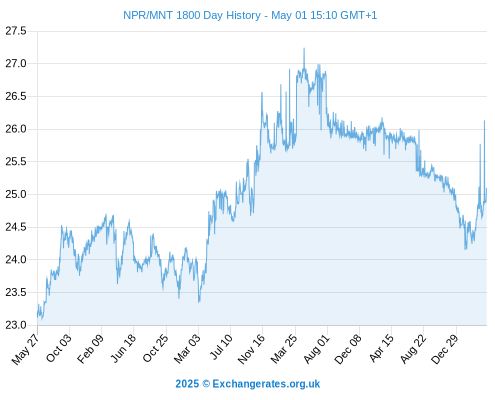Click the chart title NPR/MNT 1800 Day History

pyautogui.click(x=192, y=15)
